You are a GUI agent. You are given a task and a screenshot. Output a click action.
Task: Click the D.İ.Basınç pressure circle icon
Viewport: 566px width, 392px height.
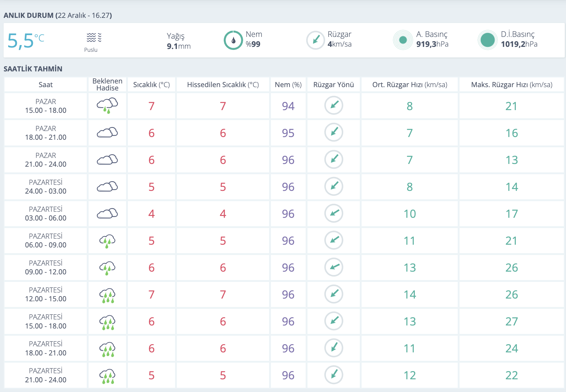487,40
